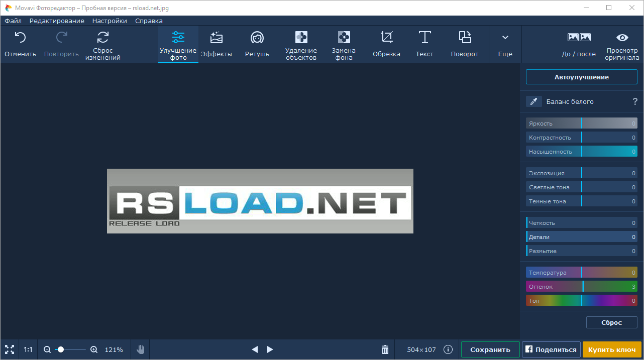The image size is (644, 360).
Task: Click the Автоулучшение button
Action: click(582, 77)
